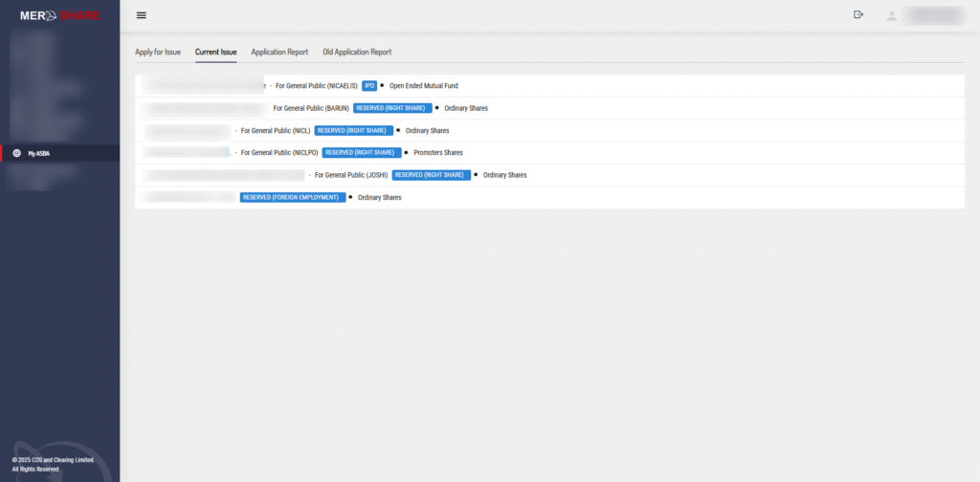Click RESERVED (FOREIGN EMPLOYMENT) badge
980x482 pixels.
click(293, 197)
